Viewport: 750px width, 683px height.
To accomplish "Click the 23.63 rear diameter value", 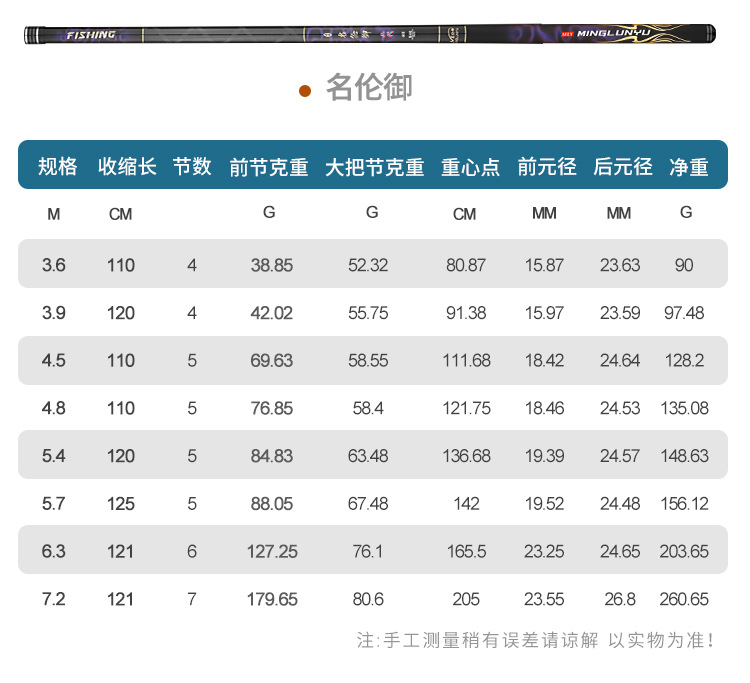I will (x=620, y=265).
